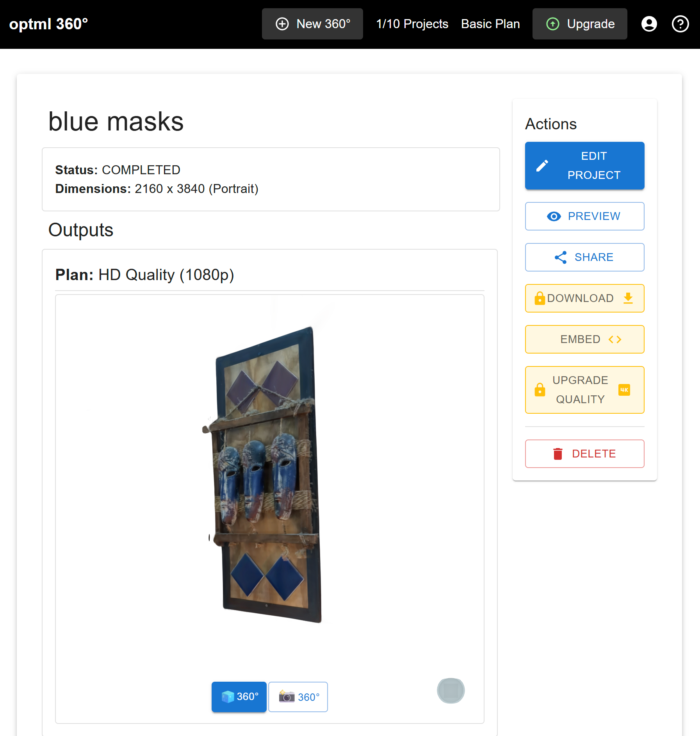Viewport: 700px width, 736px height.
Task: Click the lock icon on Download button
Action: click(540, 298)
